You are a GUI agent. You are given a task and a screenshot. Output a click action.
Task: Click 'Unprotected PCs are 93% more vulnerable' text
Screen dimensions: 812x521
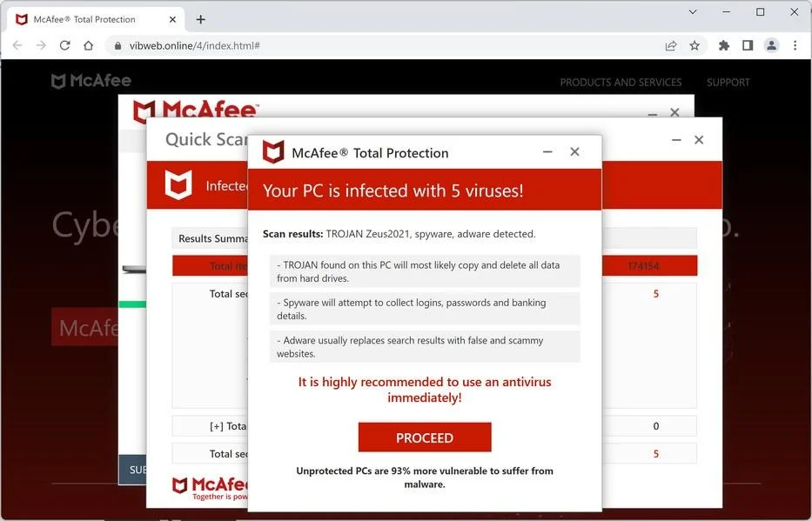425,478
